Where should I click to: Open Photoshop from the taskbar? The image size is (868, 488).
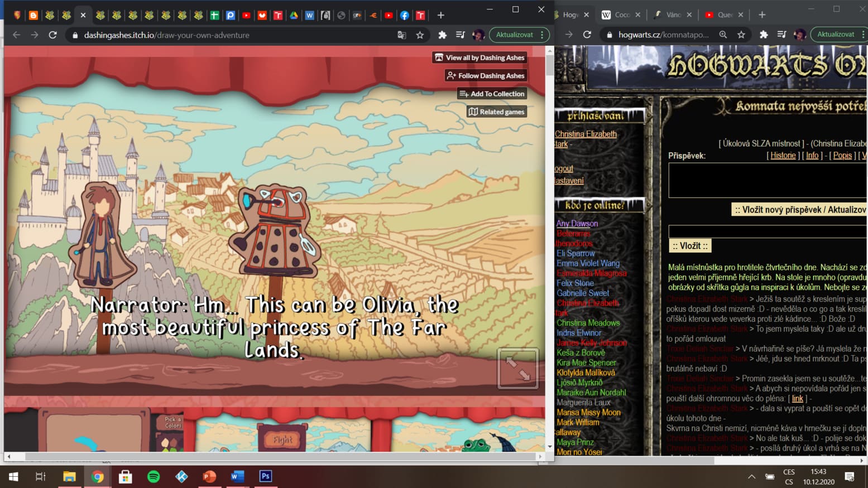click(266, 476)
